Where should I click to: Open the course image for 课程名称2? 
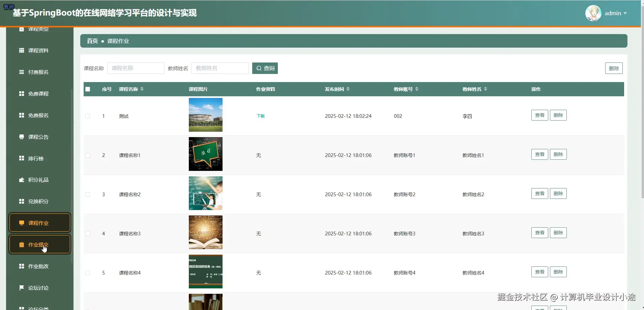coord(206,193)
